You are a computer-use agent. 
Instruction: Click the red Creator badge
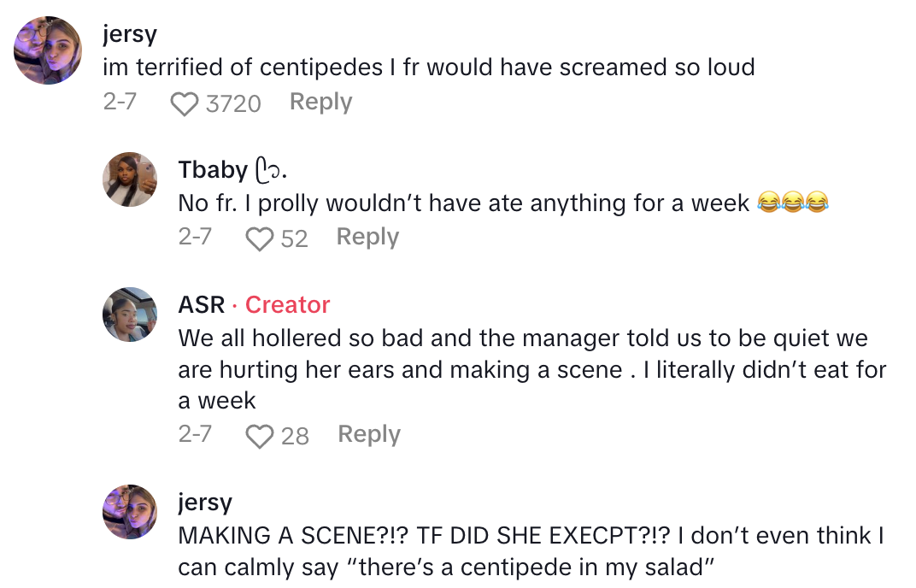click(x=287, y=304)
